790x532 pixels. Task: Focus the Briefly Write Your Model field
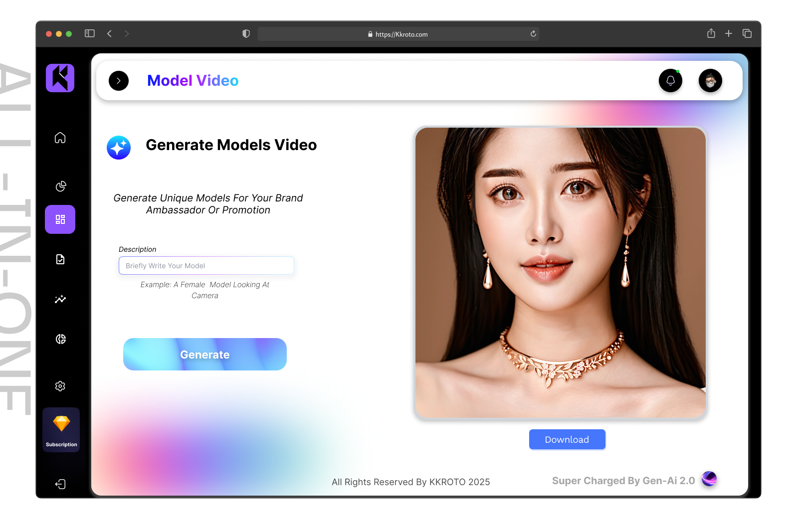coord(206,266)
